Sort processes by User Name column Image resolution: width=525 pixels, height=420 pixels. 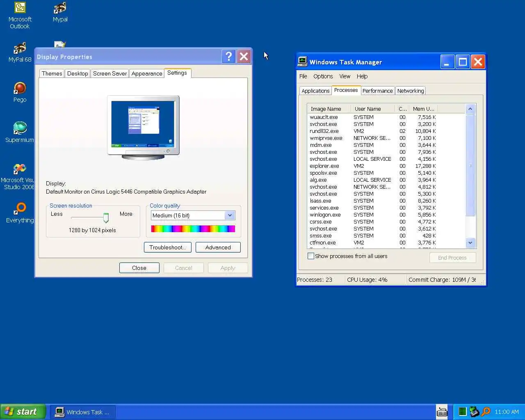pos(373,109)
